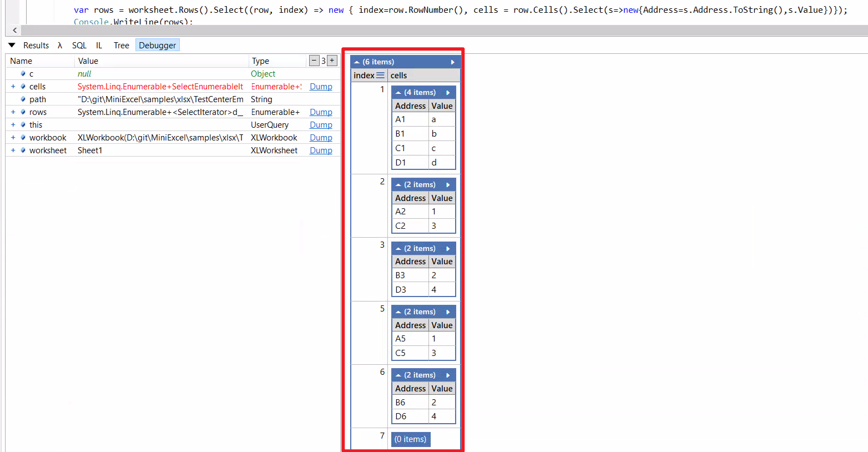The height and width of the screenshot is (452, 868).
Task: Expand the rows variable in the debugger
Action: click(13, 112)
